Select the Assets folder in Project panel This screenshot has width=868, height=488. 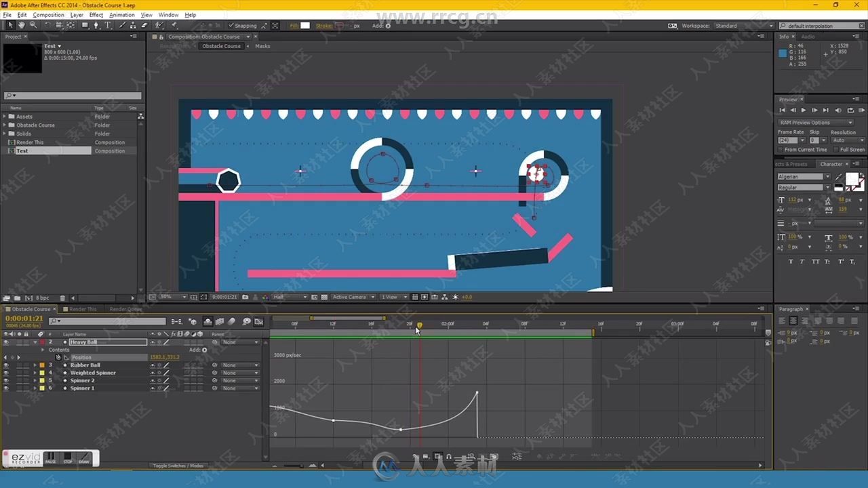(24, 117)
